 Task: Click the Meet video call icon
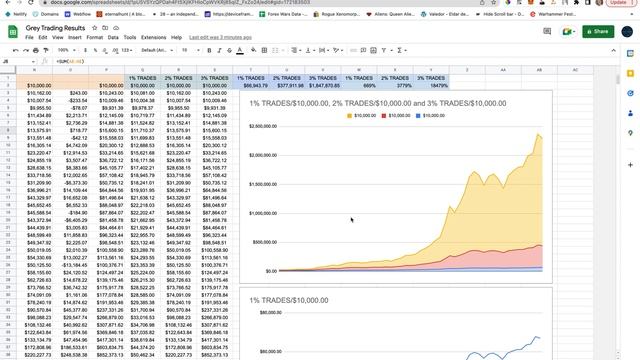[x=568, y=31]
